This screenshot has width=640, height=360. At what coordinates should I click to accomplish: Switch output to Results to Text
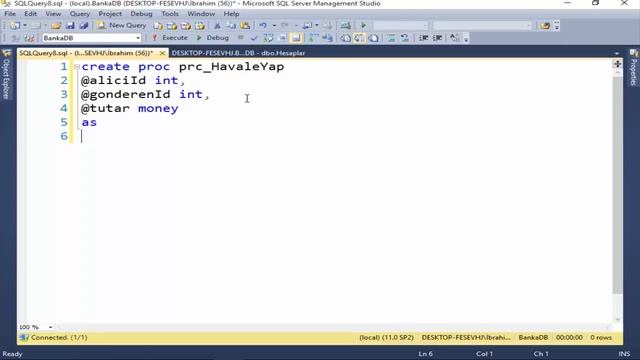[x=345, y=38]
